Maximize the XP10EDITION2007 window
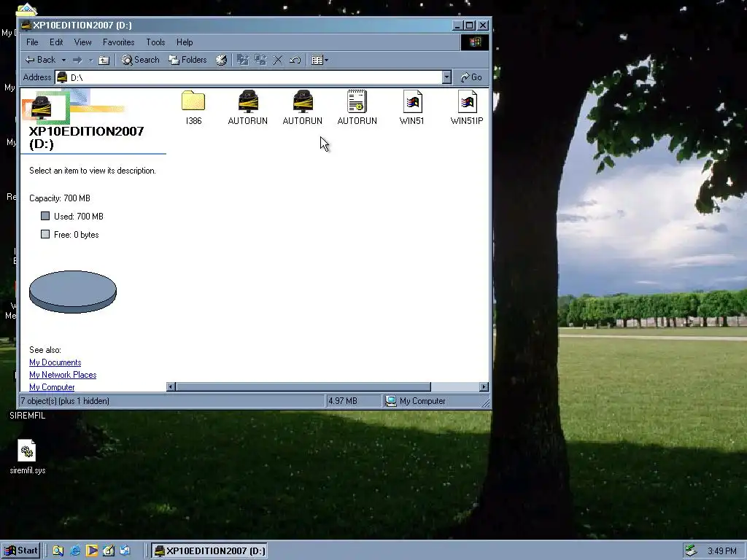The width and height of the screenshot is (747, 560). pyautogui.click(x=470, y=26)
